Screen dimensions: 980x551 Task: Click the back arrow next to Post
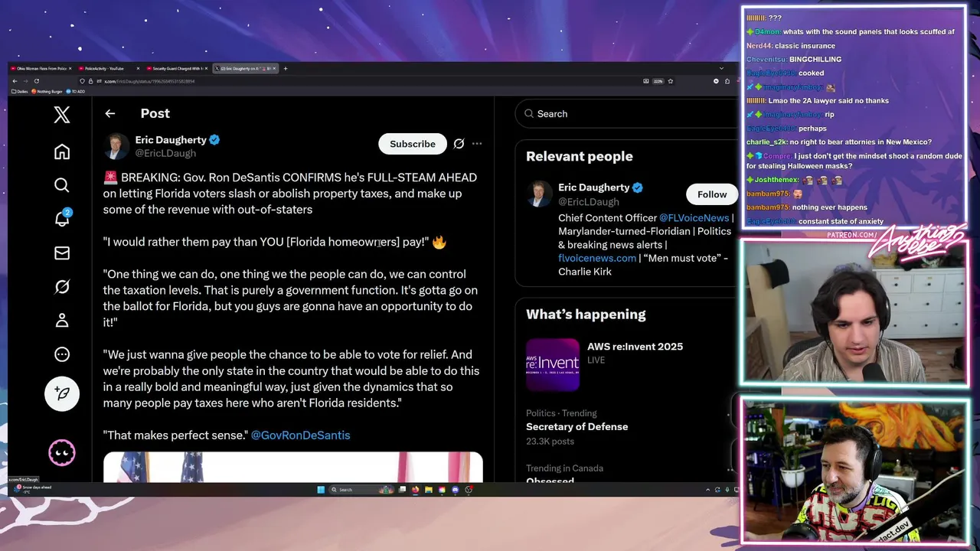pos(110,113)
